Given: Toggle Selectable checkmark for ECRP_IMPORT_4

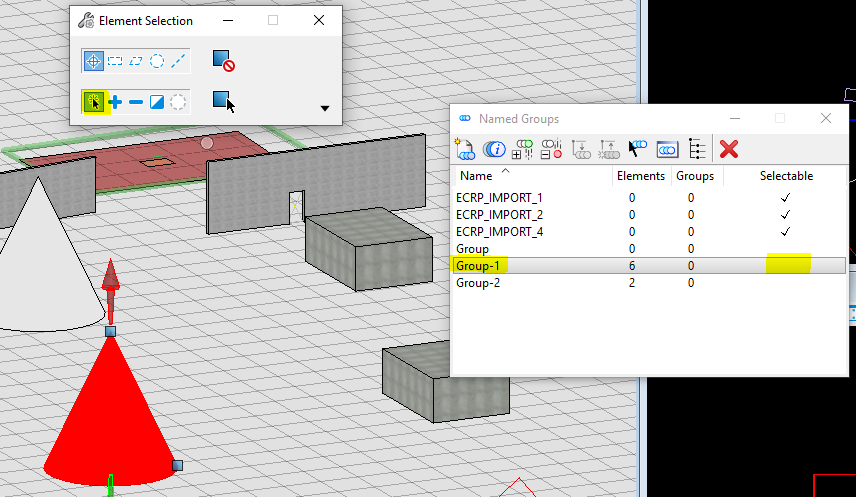Looking at the screenshot, I should 785,232.
